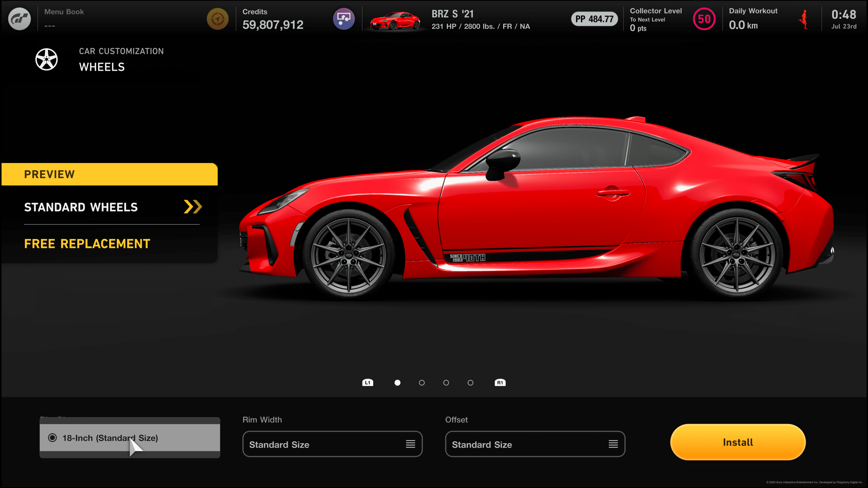This screenshot has height=488, width=868.
Task: Open the Menu Book compass icon
Action: tap(217, 19)
